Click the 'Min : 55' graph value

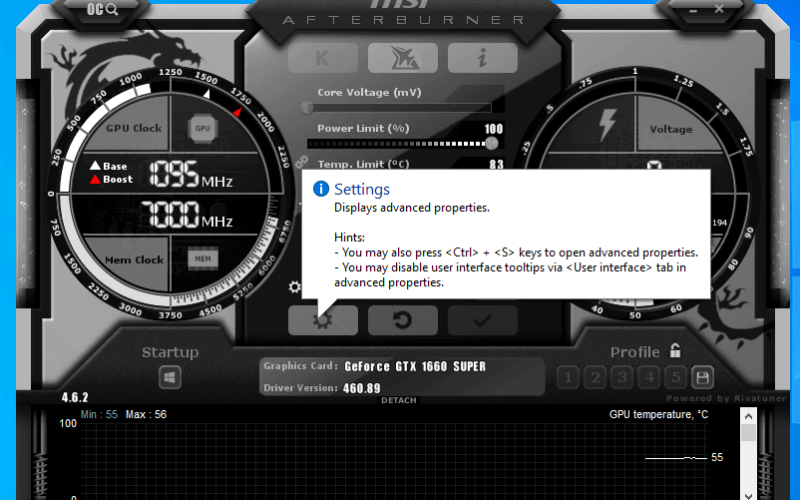coord(99,414)
